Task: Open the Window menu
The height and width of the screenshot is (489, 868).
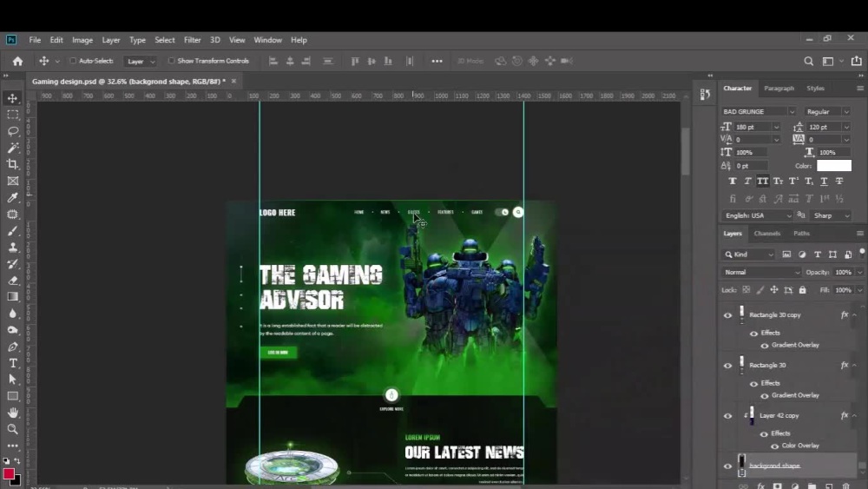Action: [267, 40]
